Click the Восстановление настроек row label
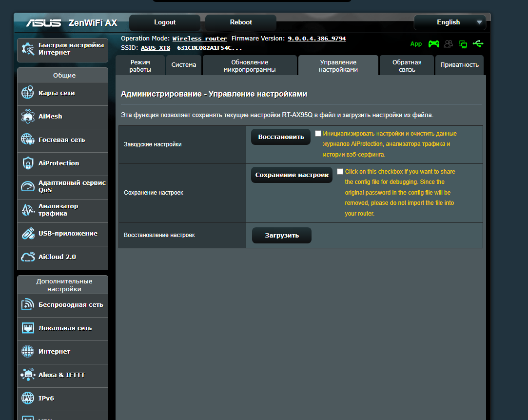 tap(159, 235)
